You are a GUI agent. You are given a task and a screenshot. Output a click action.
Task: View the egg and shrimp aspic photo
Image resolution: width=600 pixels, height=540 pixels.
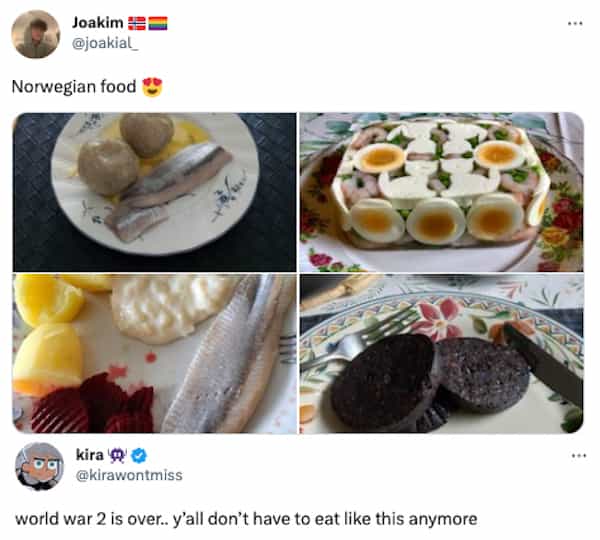click(441, 191)
